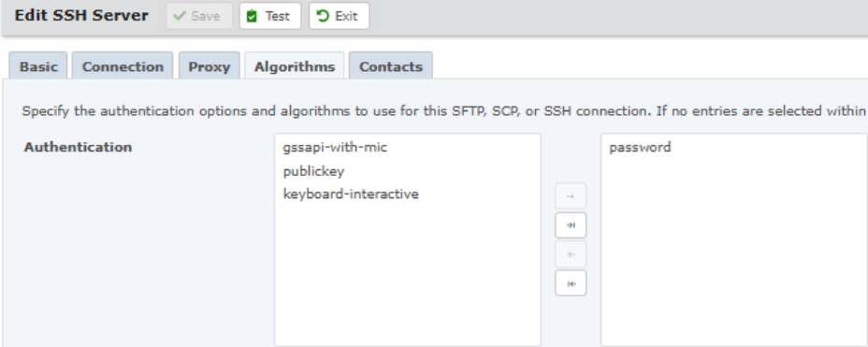Click the clipboard icon on Test button
868x347 pixels.
pyautogui.click(x=252, y=16)
